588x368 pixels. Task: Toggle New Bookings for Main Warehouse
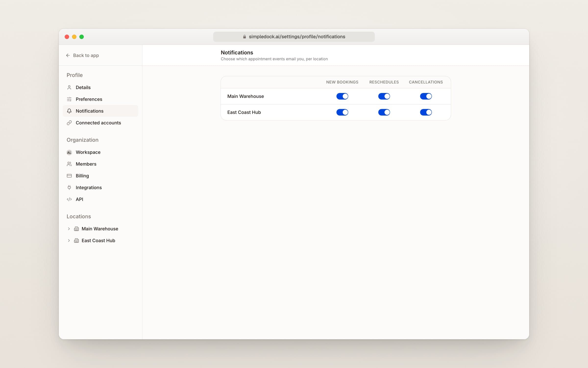coord(342,96)
